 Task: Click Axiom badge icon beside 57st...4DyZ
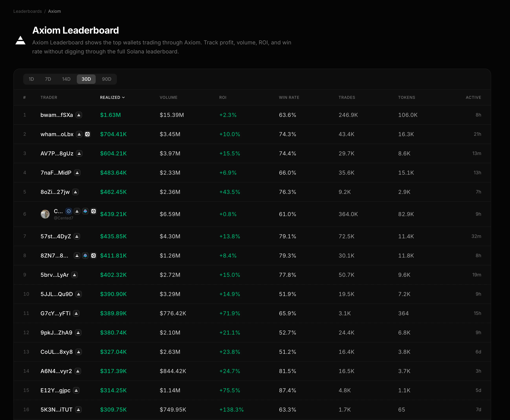[77, 236]
